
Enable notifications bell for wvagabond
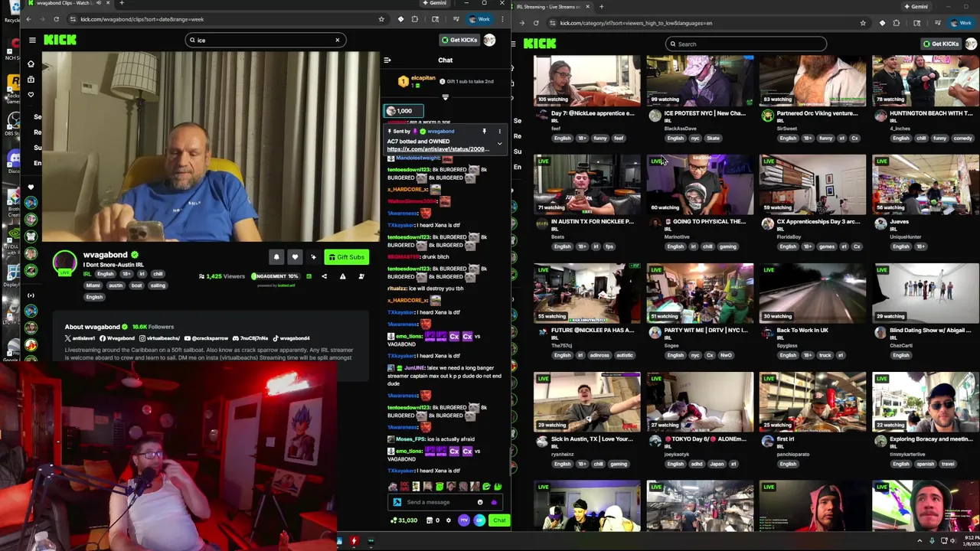[x=276, y=257]
